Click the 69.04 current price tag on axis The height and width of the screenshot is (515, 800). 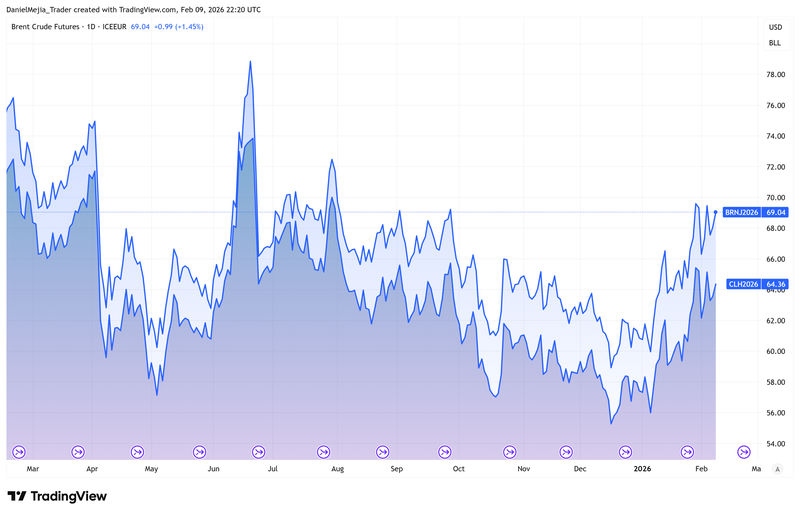(x=777, y=212)
